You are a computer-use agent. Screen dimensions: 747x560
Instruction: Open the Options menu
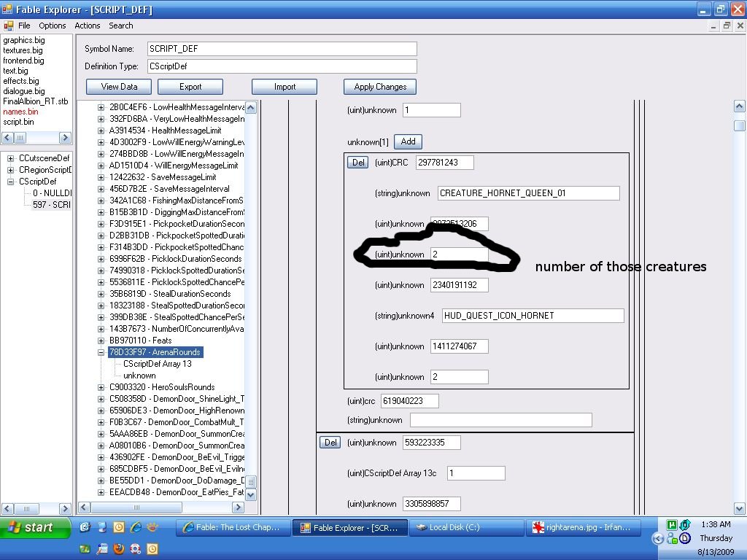[x=53, y=26]
